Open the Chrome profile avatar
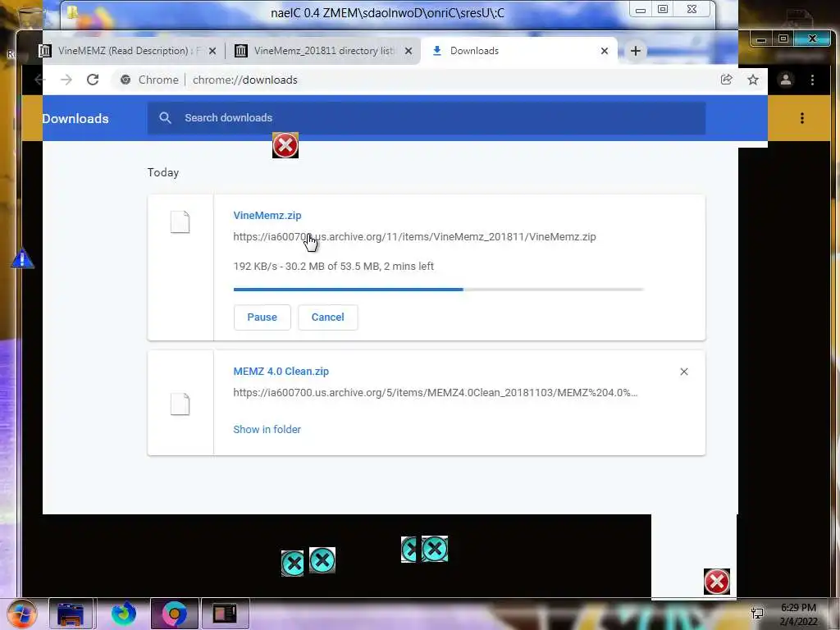This screenshot has height=630, width=840. (x=786, y=80)
